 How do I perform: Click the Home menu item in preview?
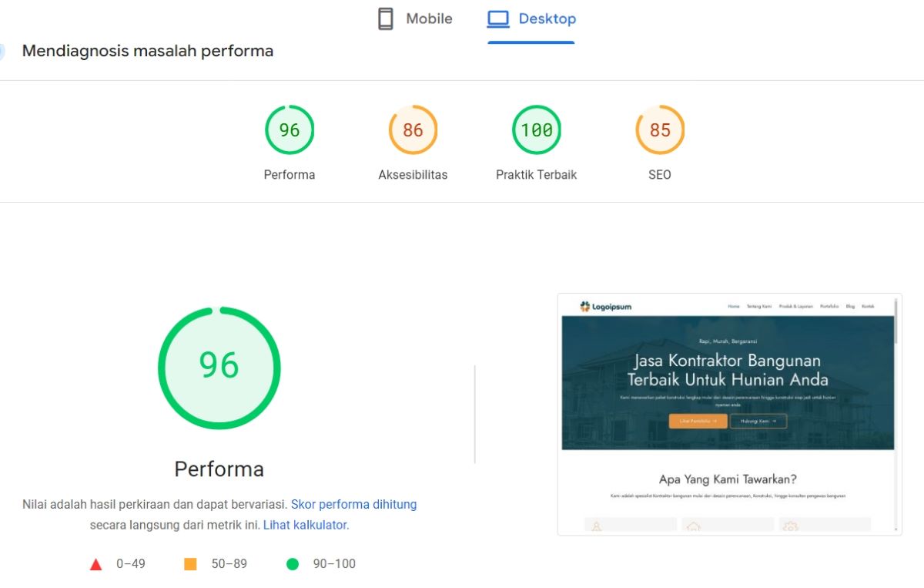click(734, 307)
